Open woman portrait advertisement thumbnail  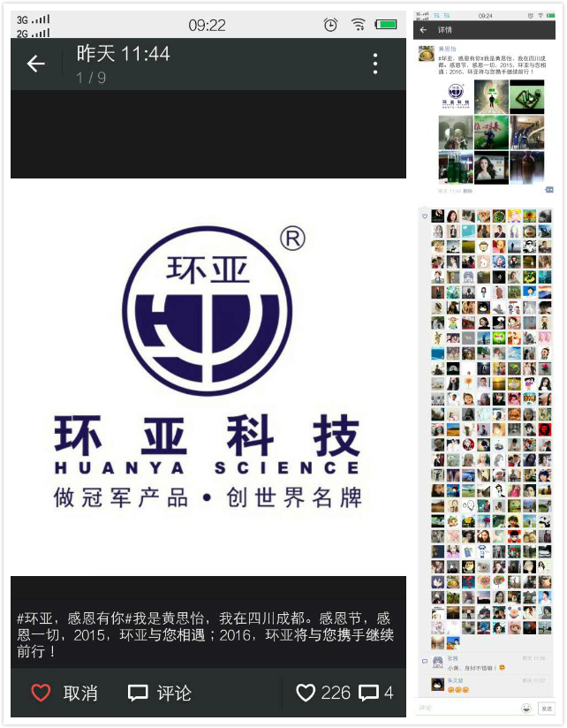coord(491,168)
